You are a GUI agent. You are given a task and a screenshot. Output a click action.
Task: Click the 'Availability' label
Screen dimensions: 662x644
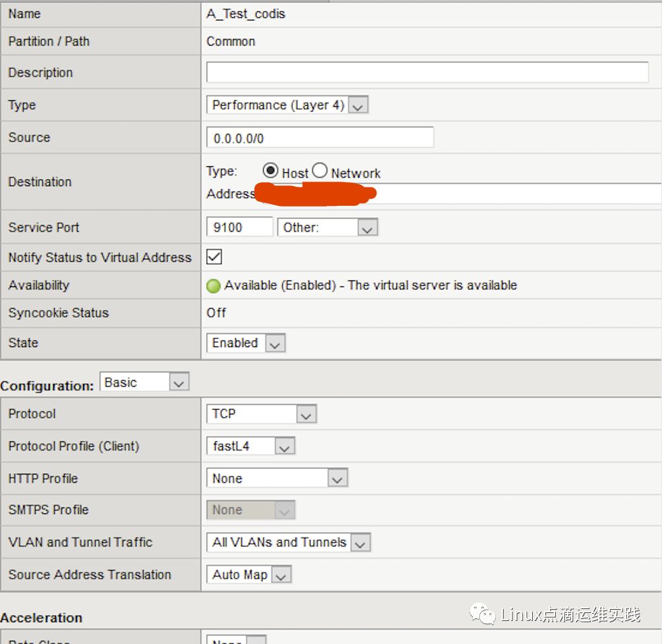[39, 285]
